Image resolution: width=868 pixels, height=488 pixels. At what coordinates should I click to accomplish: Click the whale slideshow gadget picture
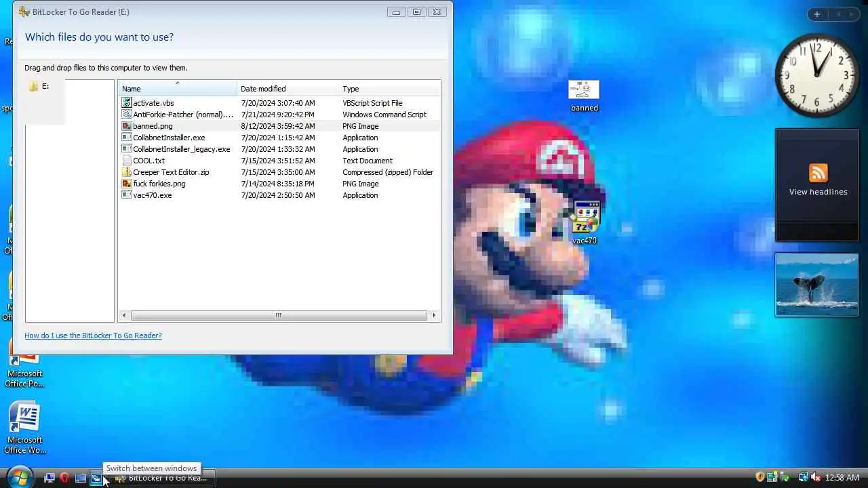coord(816,285)
